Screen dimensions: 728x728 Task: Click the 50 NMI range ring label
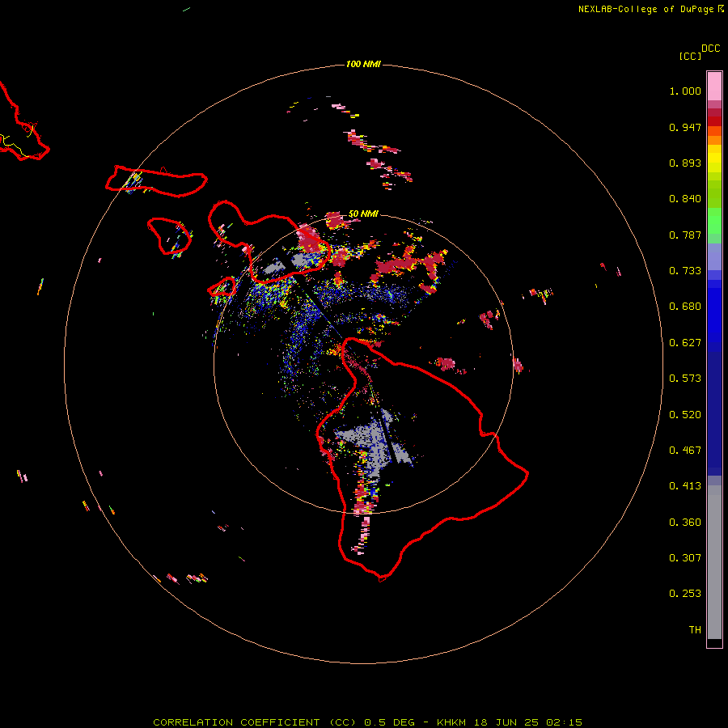[363, 214]
